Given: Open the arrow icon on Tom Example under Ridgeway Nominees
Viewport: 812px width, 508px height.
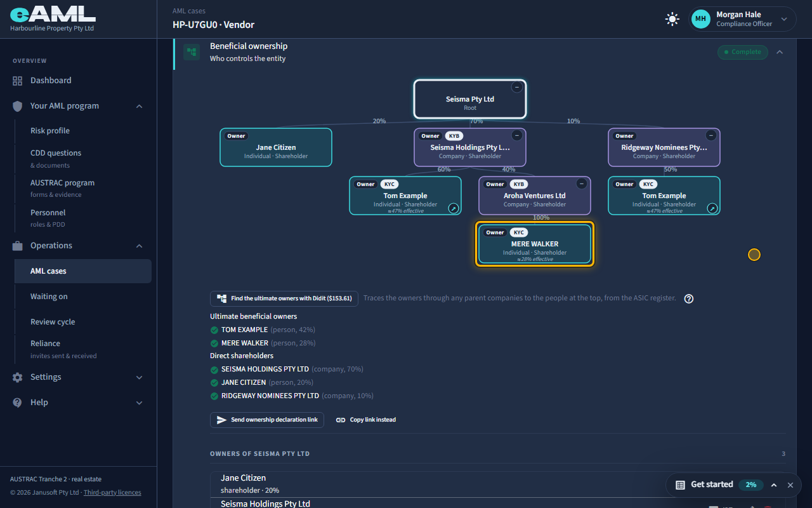Looking at the screenshot, I should [x=712, y=208].
